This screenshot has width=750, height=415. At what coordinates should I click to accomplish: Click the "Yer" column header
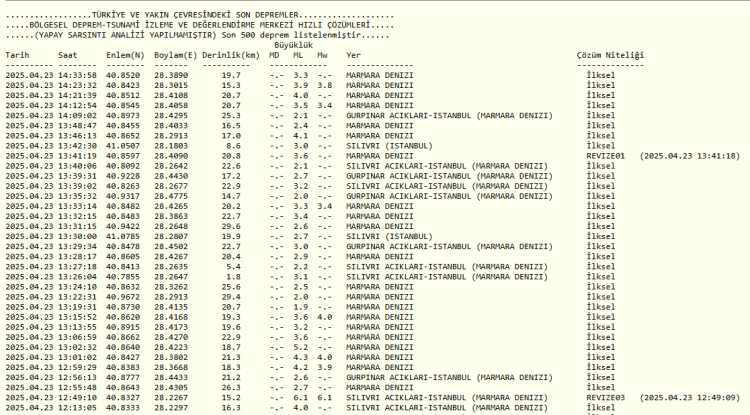click(353, 55)
